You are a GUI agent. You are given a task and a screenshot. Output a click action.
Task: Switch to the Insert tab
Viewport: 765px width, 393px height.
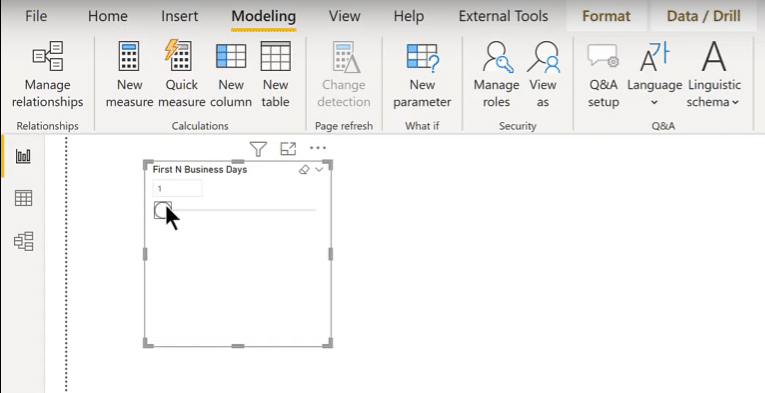[180, 16]
